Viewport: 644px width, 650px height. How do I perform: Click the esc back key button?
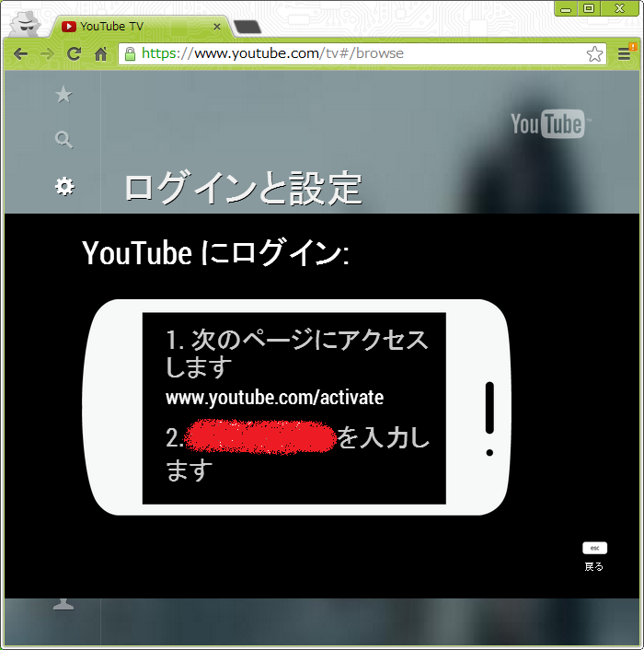pyautogui.click(x=594, y=548)
